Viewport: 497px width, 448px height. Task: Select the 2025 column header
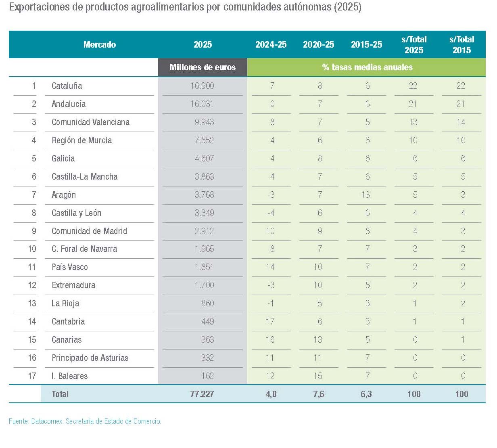coord(203,45)
